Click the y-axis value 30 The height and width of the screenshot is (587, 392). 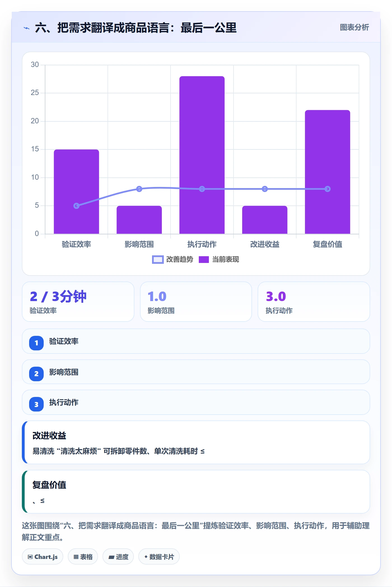point(35,65)
